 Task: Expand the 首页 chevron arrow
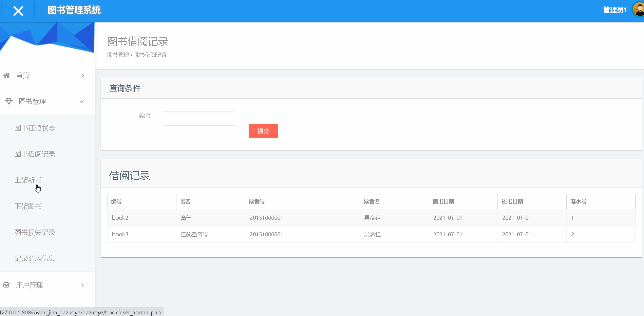click(82, 75)
